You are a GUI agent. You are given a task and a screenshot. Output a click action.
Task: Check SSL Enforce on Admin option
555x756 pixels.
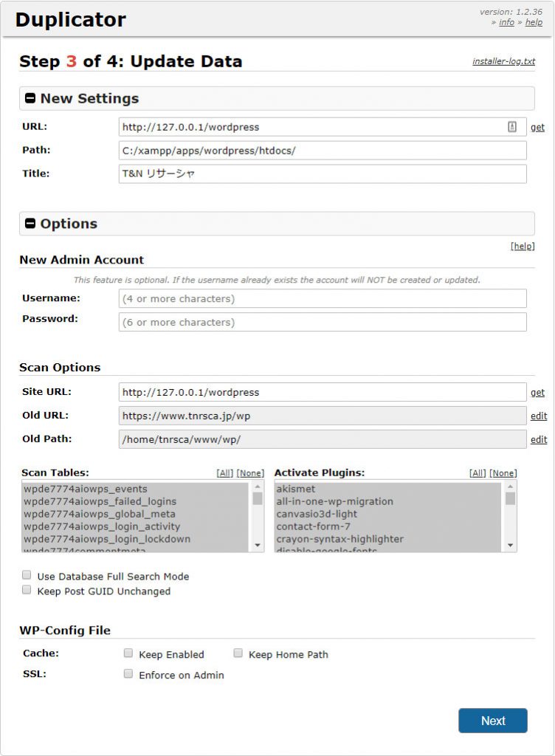tap(128, 673)
